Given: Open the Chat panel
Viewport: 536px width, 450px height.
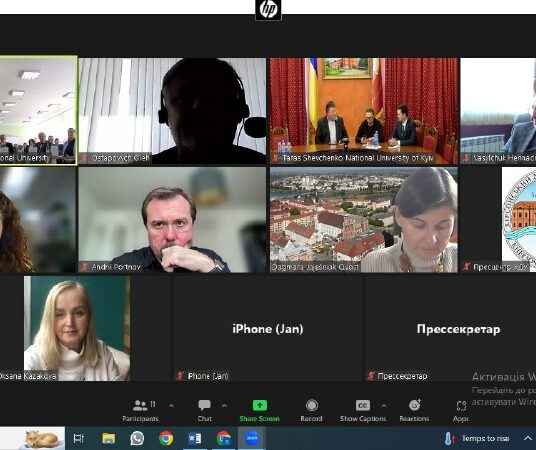Looking at the screenshot, I should (x=204, y=411).
